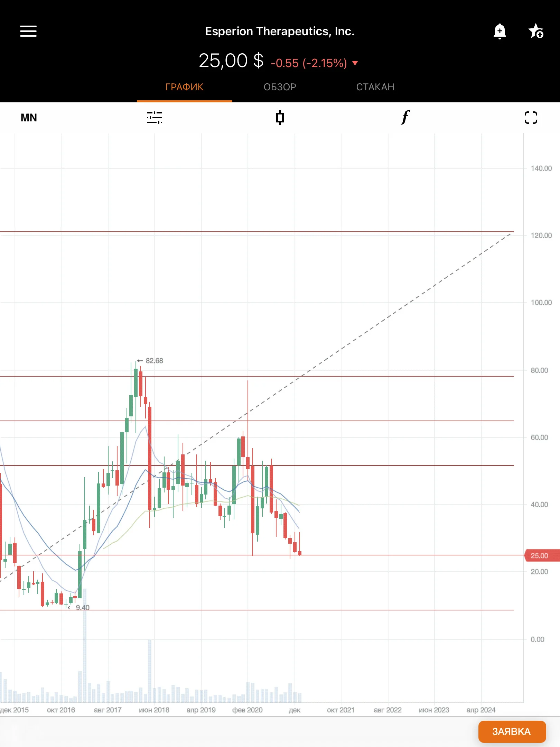Tap the ЗАЯВКА order button
The width and height of the screenshot is (560, 747).
point(512,731)
